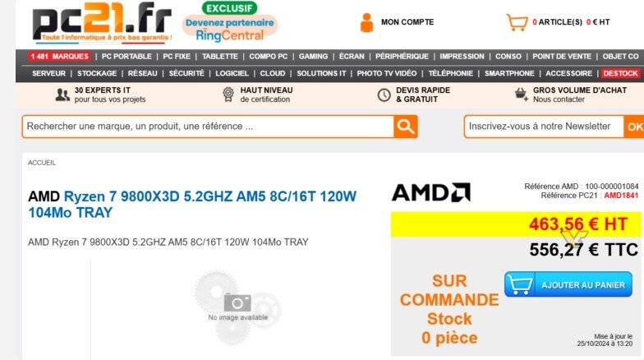Viewport: 644px width, 360px height.
Task: Open the Mon Compte link
Action: (407, 22)
